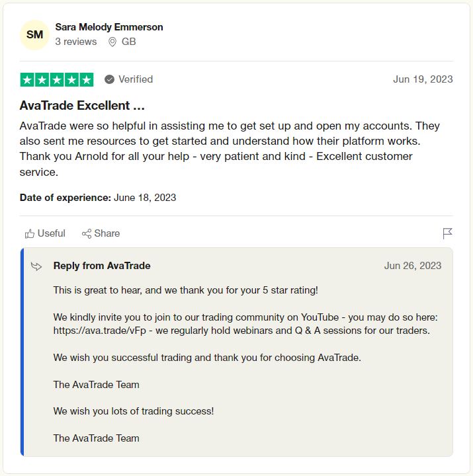The width and height of the screenshot is (473, 476).
Task: Click the Jun 19, 2023 review date
Action: [423, 79]
